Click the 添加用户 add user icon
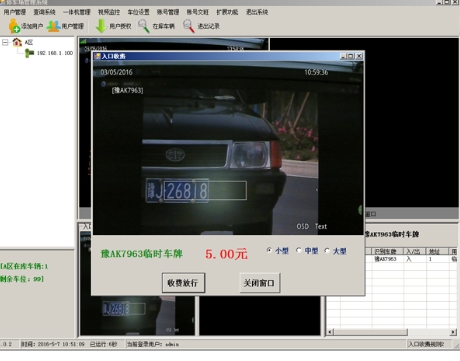 point(14,26)
